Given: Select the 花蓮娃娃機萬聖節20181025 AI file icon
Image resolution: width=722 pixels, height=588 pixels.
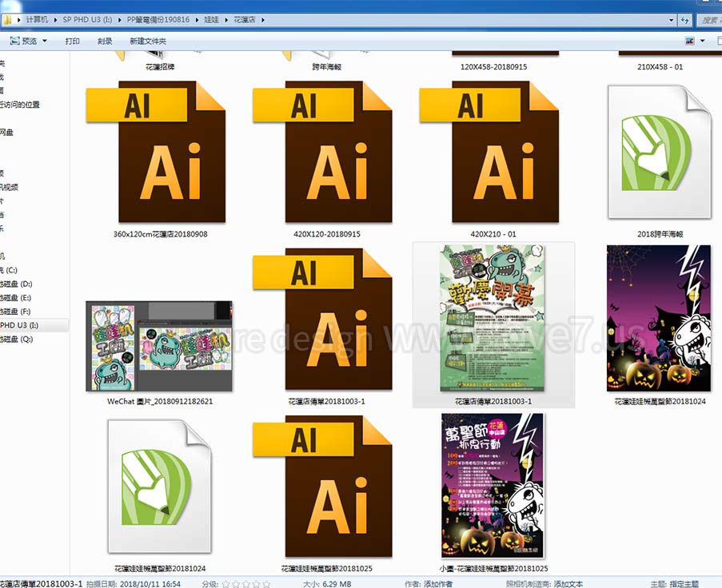Looking at the screenshot, I should pyautogui.click(x=322, y=487).
